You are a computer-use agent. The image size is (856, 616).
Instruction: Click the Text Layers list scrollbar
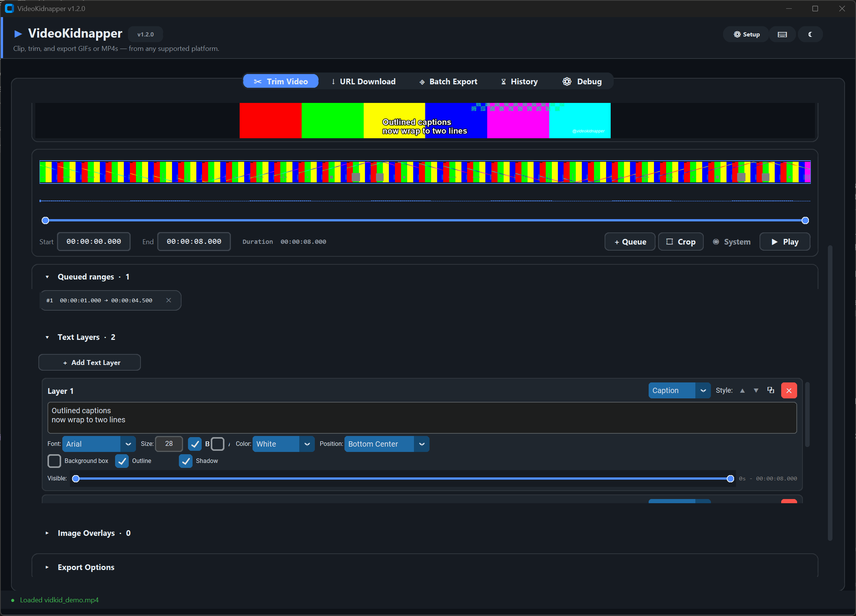pos(807,414)
